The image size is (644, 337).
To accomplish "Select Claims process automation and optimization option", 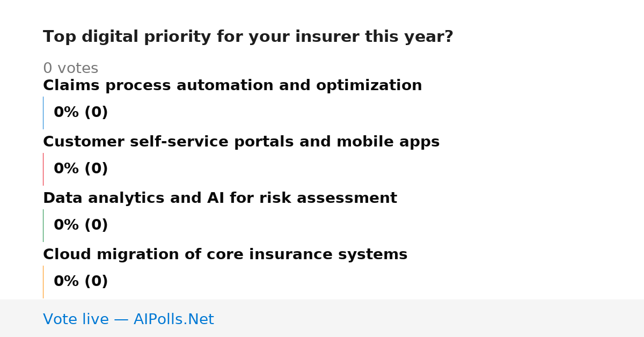I will click(x=232, y=86).
